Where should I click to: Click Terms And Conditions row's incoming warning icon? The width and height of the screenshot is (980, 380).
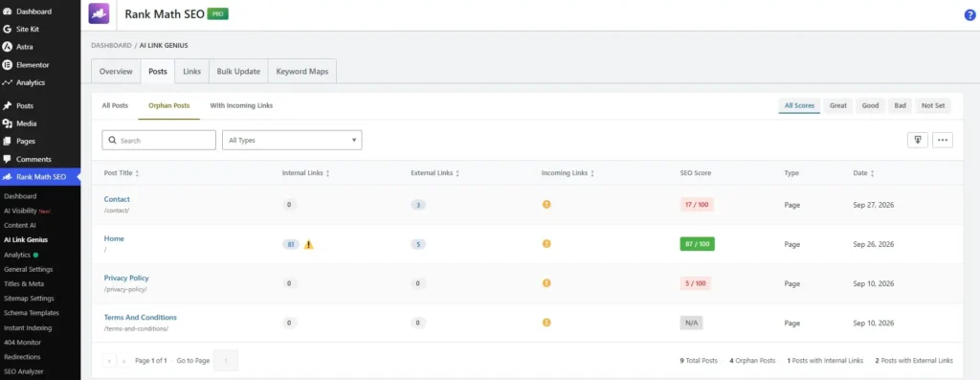(x=546, y=323)
